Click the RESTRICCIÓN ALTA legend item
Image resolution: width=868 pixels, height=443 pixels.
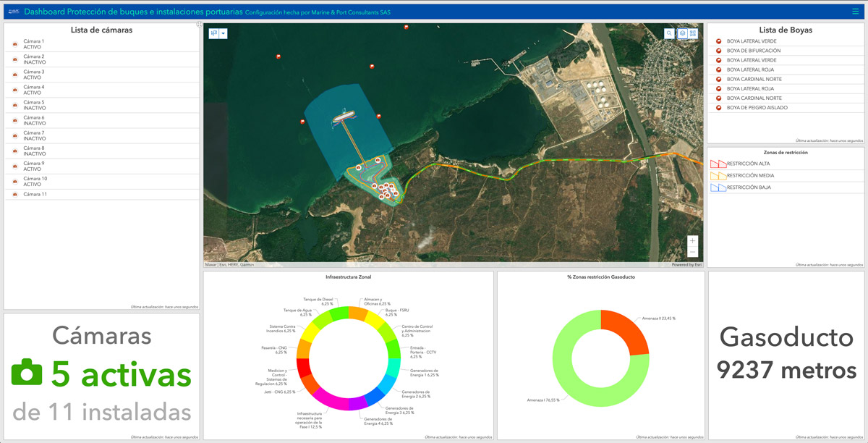point(748,164)
